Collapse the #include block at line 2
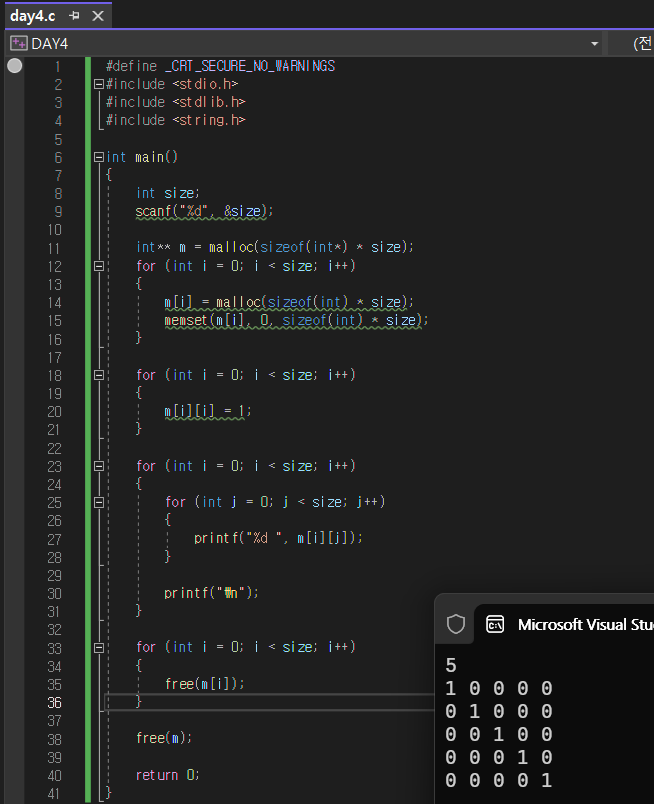This screenshot has width=654, height=804. click(x=99, y=84)
